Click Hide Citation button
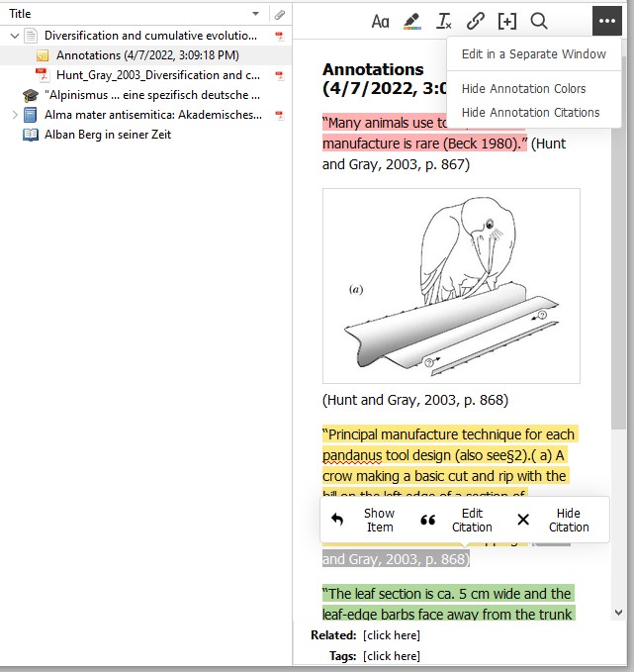The image size is (634, 672). tap(554, 521)
